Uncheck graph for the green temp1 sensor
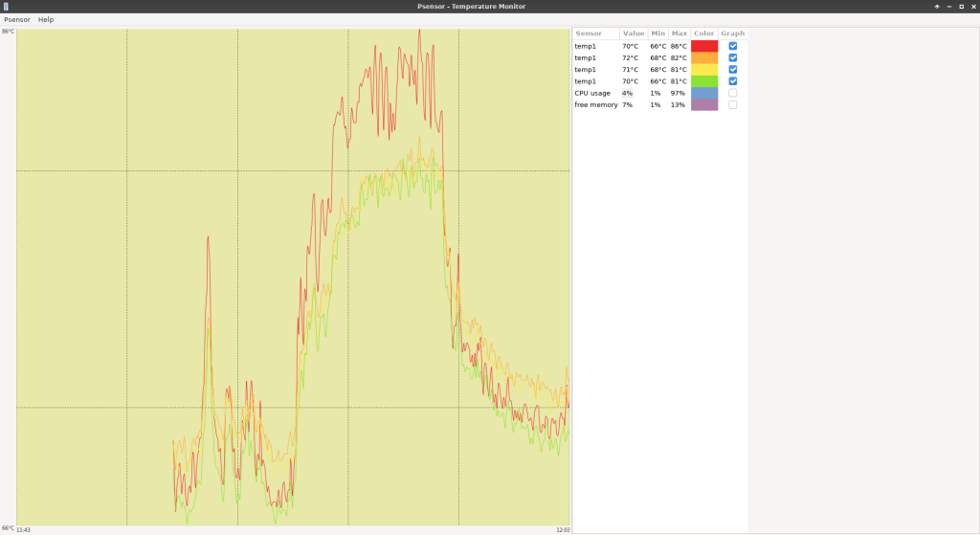 point(733,81)
